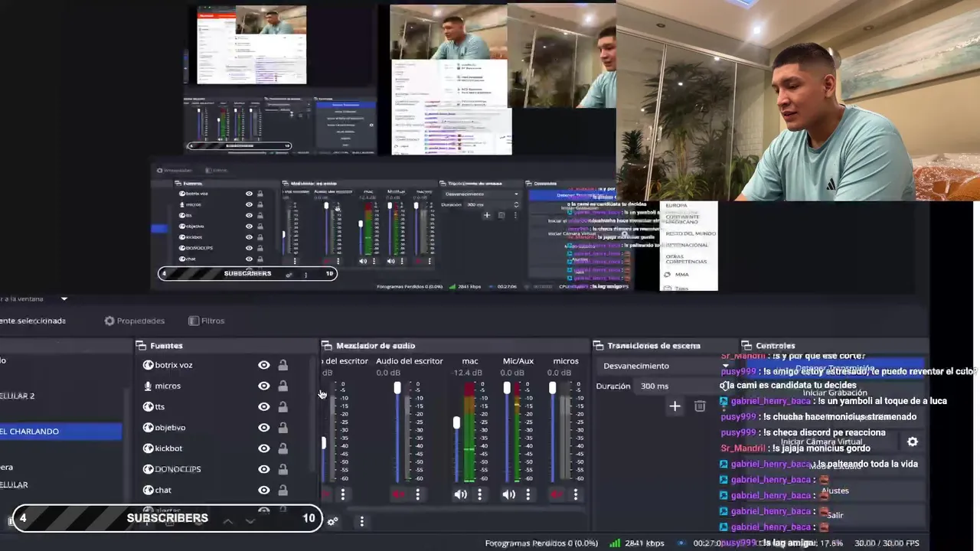Open Audio del escritor channel options menu
Screen dimensions: 980x551
[417, 494]
